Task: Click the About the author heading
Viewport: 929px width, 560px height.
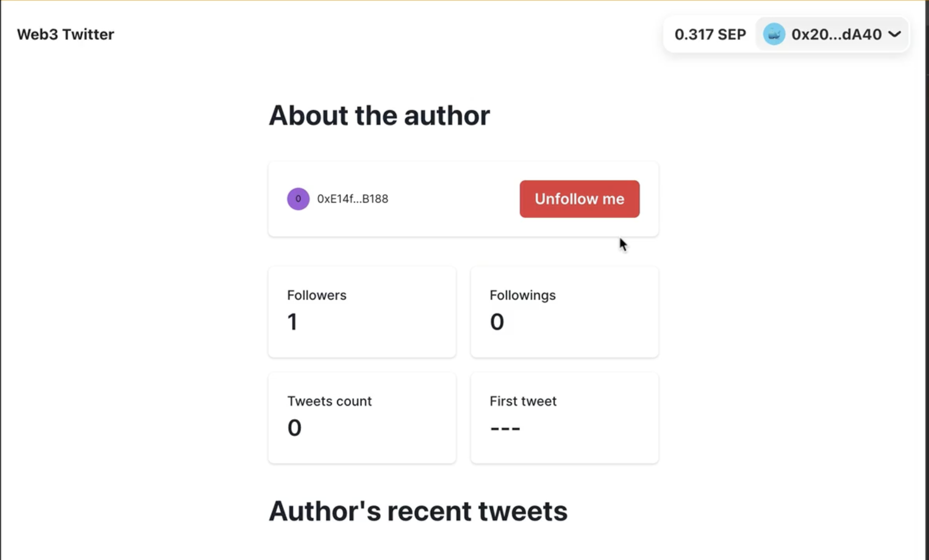Action: pyautogui.click(x=379, y=116)
